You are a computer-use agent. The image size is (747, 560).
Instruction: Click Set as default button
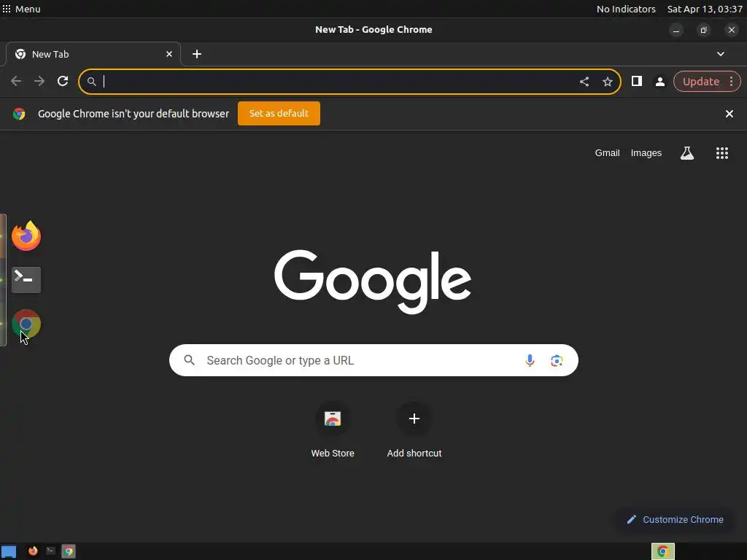pyautogui.click(x=279, y=113)
